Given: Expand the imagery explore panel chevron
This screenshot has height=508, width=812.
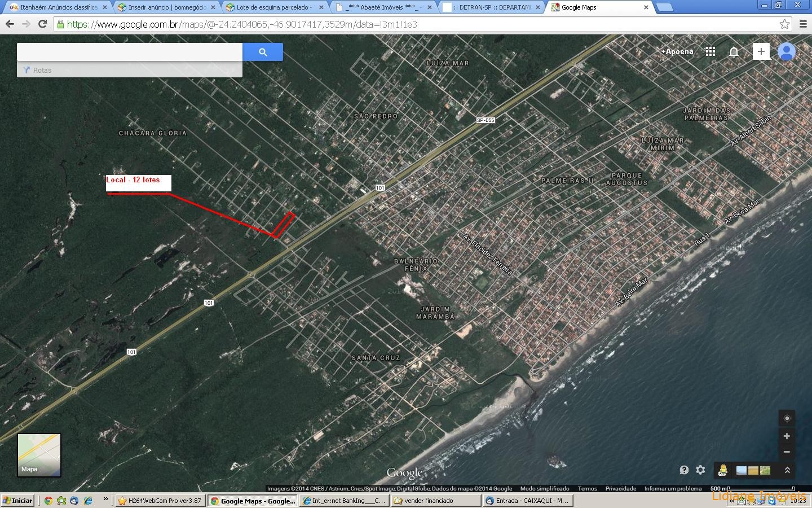Looking at the screenshot, I should (787, 470).
